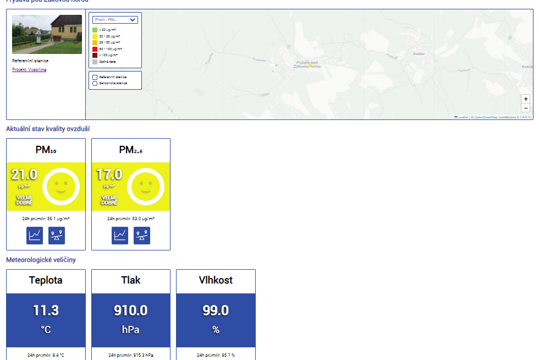Select the Teplota temperature card
Viewport: 539px width, 360px height.
click(x=46, y=315)
